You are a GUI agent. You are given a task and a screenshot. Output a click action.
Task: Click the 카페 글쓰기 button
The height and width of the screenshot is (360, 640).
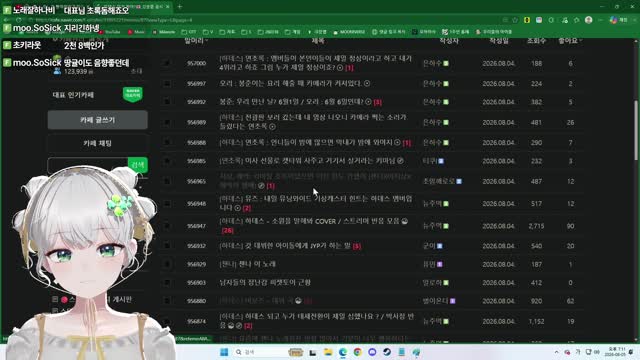pos(98,120)
